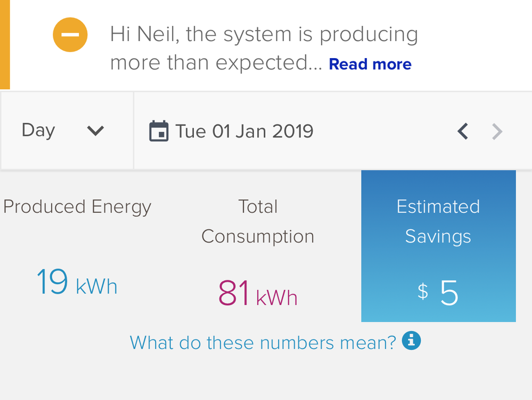This screenshot has height=400, width=532.
Task: Click the dollar sign in savings tile
Action: click(422, 291)
